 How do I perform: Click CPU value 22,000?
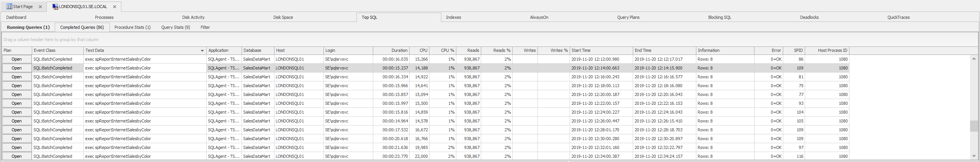point(420,156)
